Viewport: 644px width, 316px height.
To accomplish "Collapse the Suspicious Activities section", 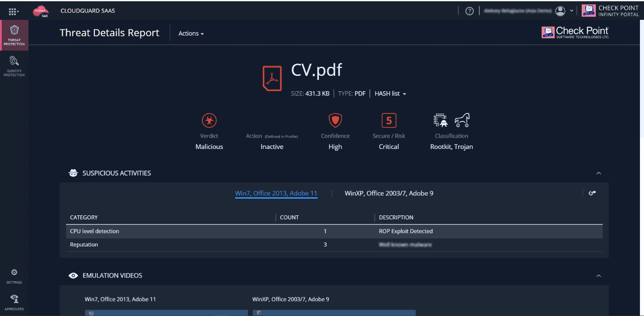I will click(599, 173).
